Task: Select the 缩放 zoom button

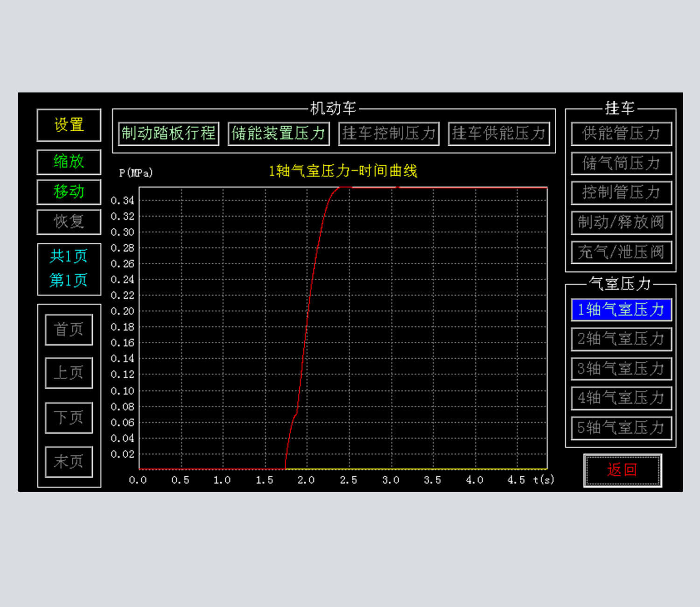Action: pyautogui.click(x=69, y=162)
